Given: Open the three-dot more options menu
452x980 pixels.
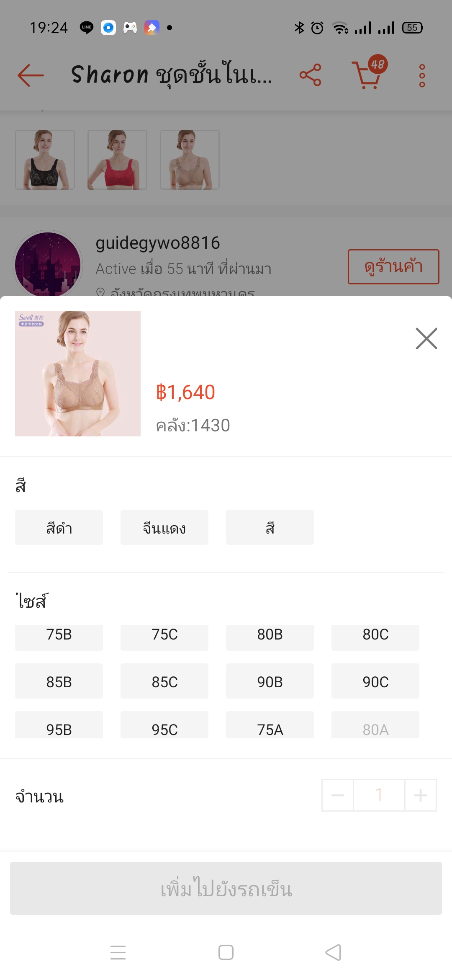Looking at the screenshot, I should click(422, 75).
